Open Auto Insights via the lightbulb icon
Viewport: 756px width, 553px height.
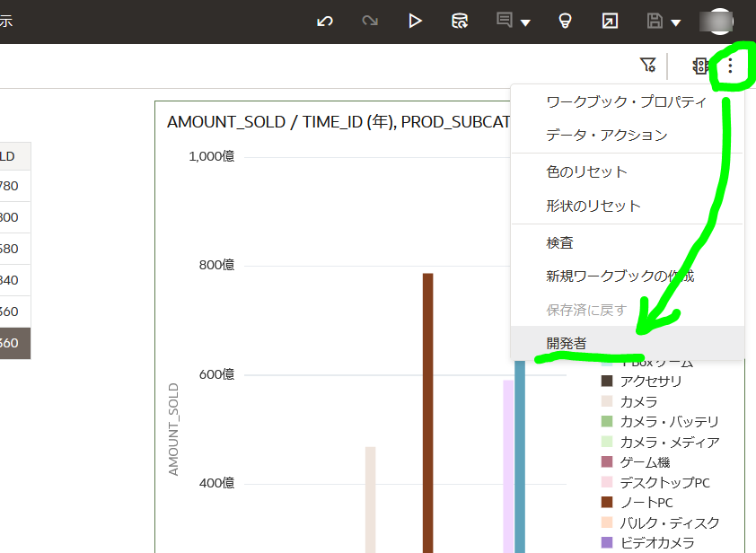pyautogui.click(x=564, y=21)
